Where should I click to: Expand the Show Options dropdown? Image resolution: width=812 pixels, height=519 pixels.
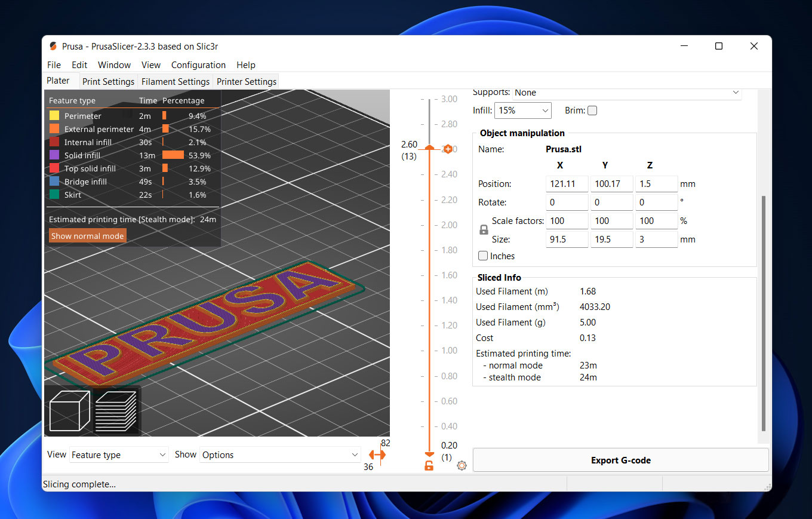click(x=279, y=455)
